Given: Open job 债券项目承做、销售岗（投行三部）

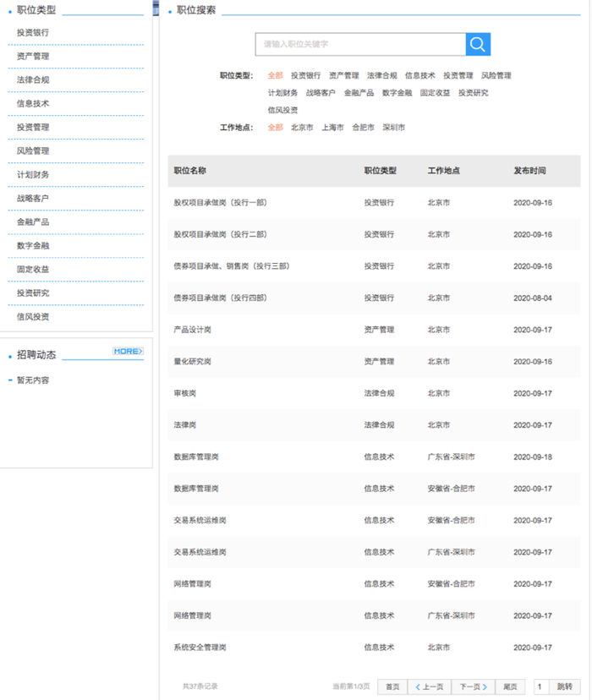Looking at the screenshot, I should pos(232,266).
